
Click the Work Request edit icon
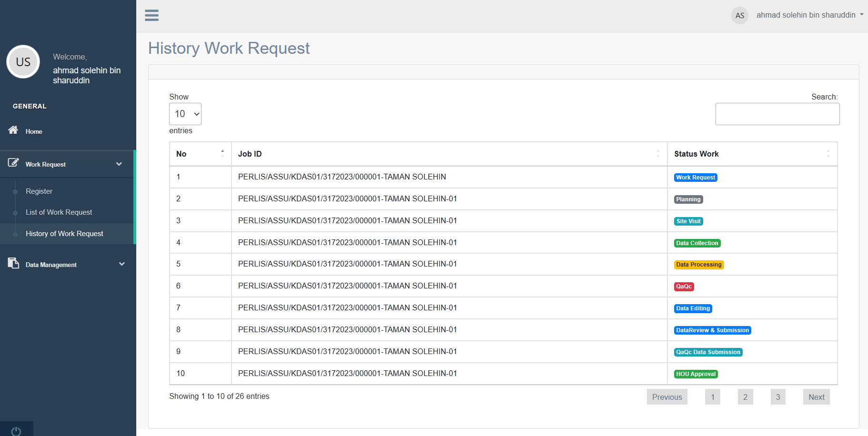pyautogui.click(x=13, y=163)
